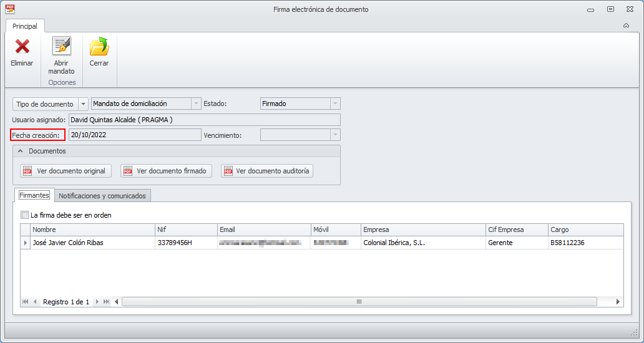
Task: Click Ver documento auditoría button
Action: tap(267, 171)
